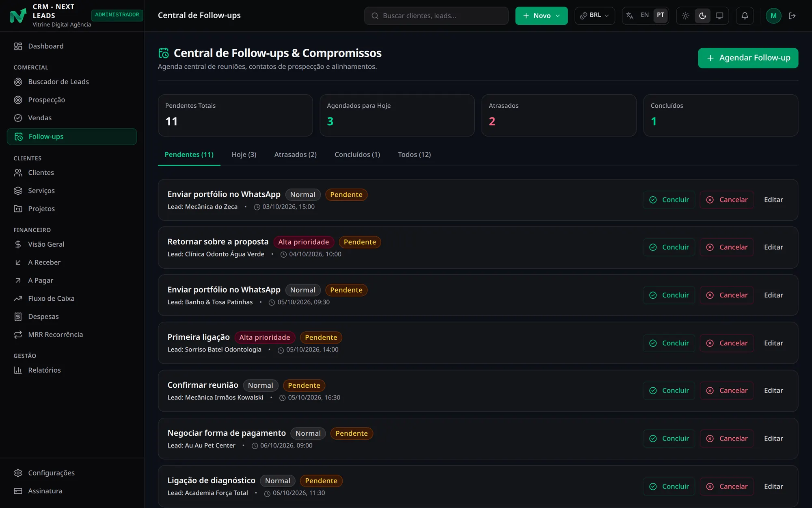Open the notifications bell
The height and width of the screenshot is (508, 812).
(745, 16)
